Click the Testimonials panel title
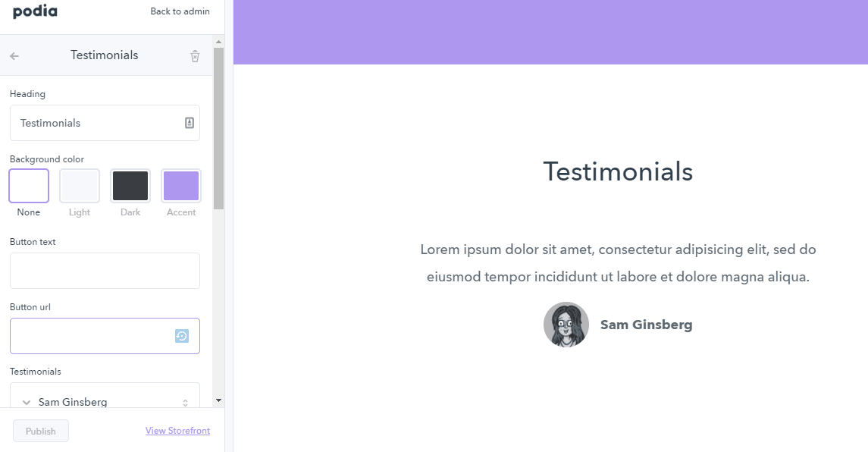The width and height of the screenshot is (868, 452). [x=104, y=55]
